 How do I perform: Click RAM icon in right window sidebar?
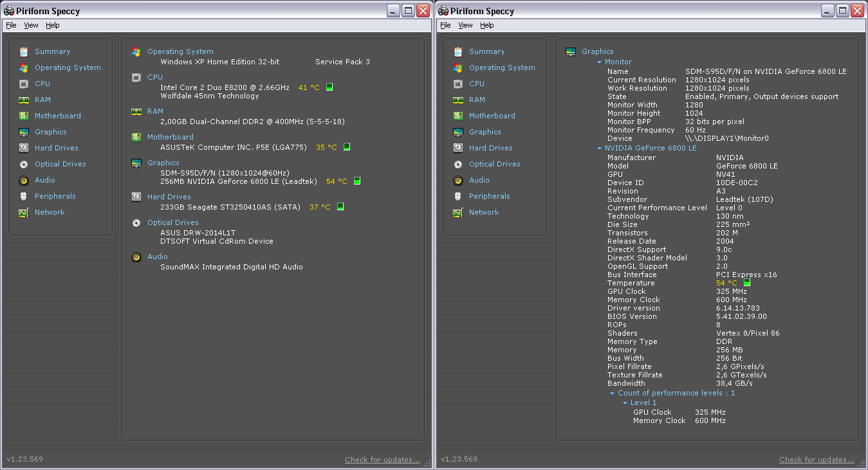pos(458,100)
